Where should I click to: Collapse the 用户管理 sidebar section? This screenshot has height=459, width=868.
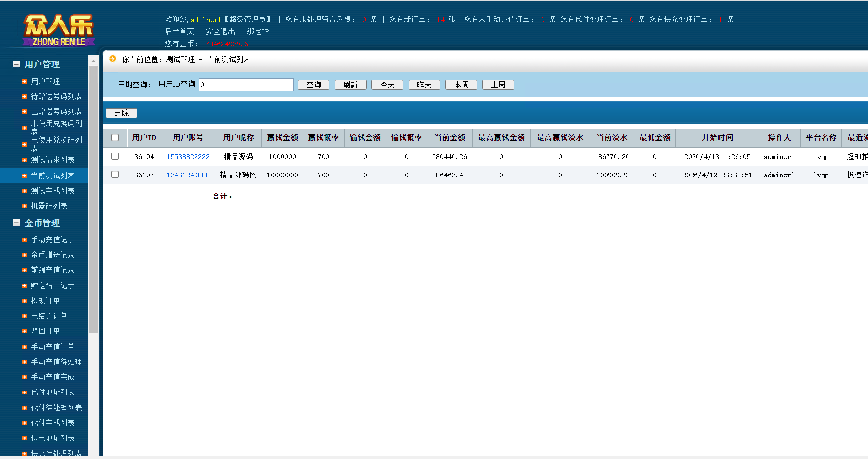(16, 65)
